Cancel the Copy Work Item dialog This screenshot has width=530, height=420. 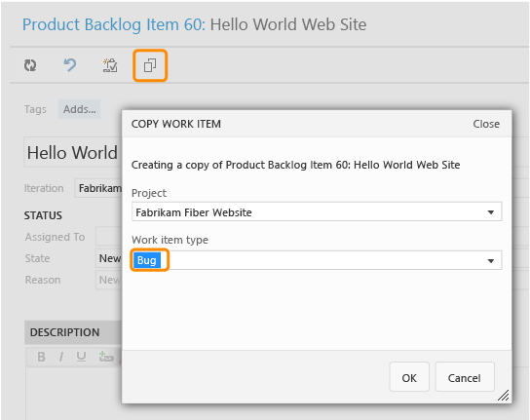[465, 377]
